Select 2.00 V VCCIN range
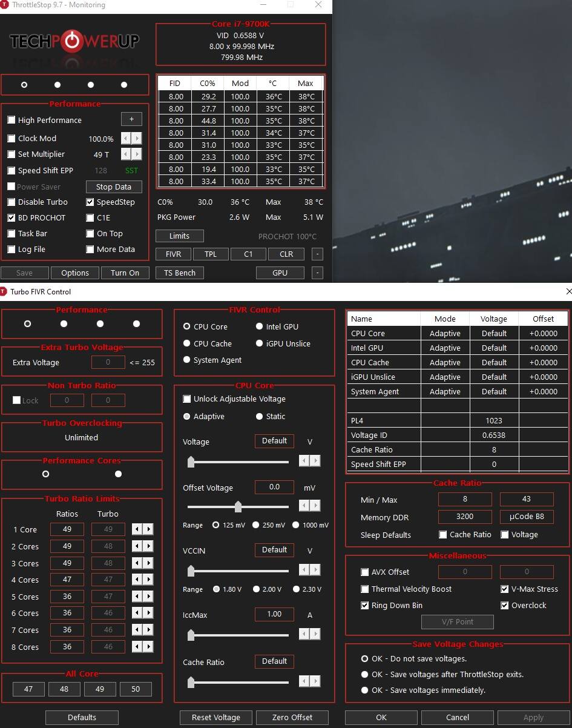Image resolution: width=572 pixels, height=728 pixels. point(257,589)
